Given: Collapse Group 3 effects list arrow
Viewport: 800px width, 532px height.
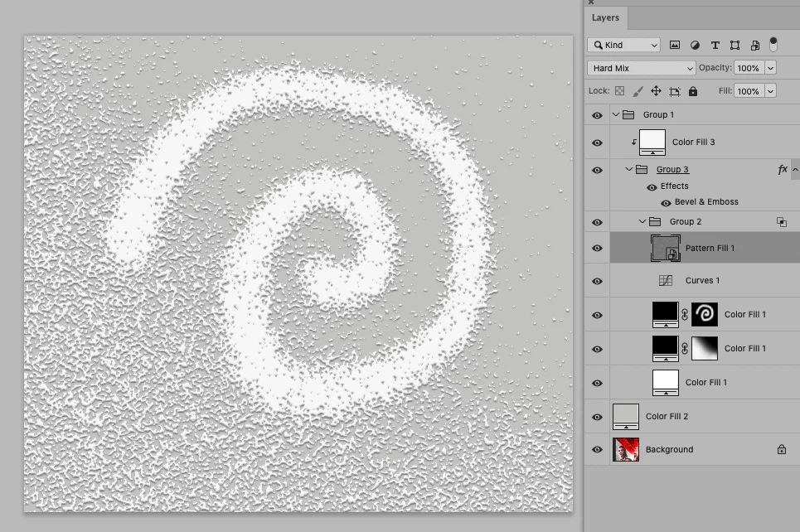Looking at the screenshot, I should (x=795, y=169).
